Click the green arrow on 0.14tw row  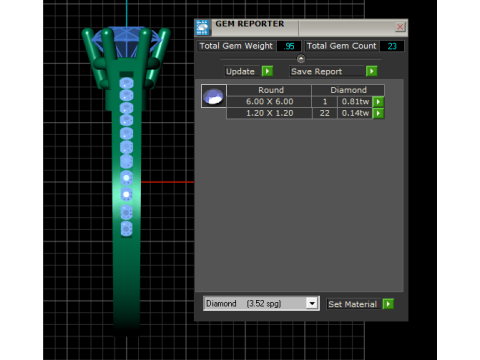378,113
